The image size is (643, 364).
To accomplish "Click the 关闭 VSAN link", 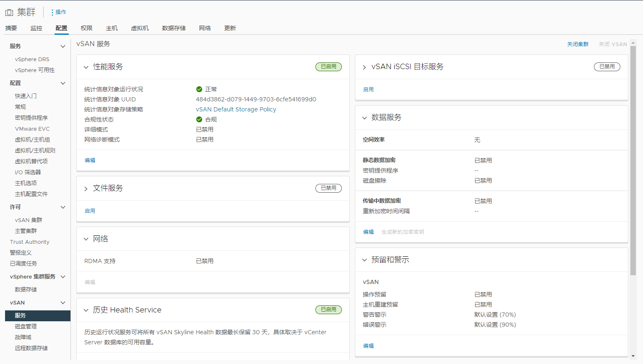I will 613,44.
